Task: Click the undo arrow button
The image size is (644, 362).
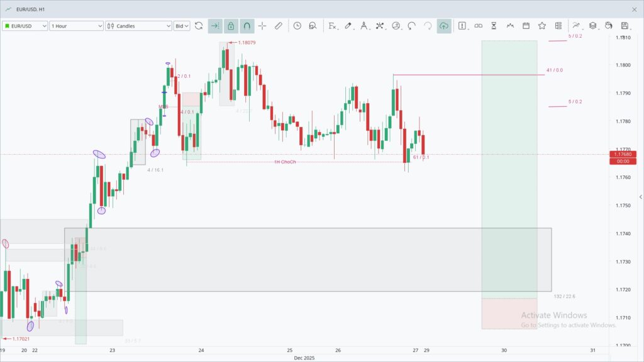Action: (412, 26)
